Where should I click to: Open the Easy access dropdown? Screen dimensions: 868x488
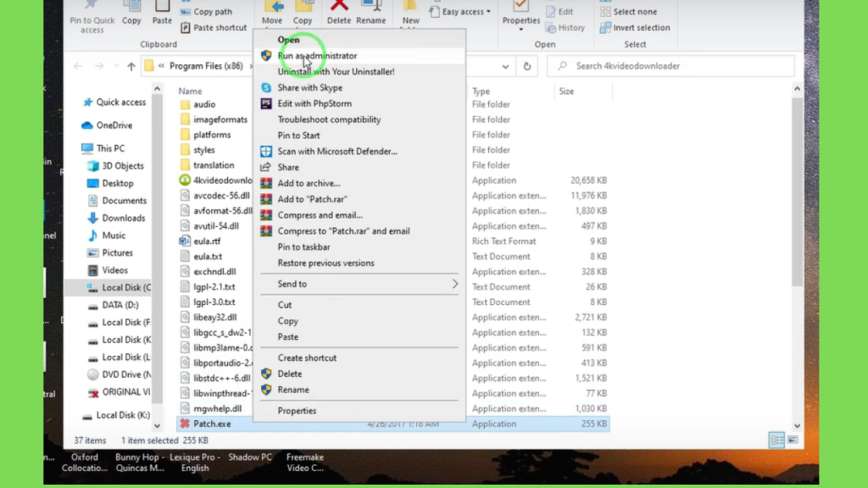[460, 12]
